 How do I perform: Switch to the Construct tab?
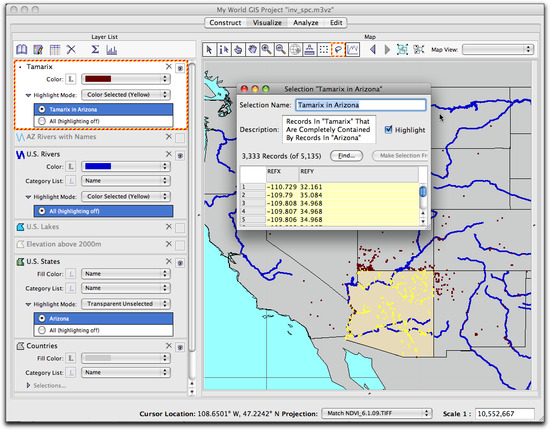(x=225, y=22)
